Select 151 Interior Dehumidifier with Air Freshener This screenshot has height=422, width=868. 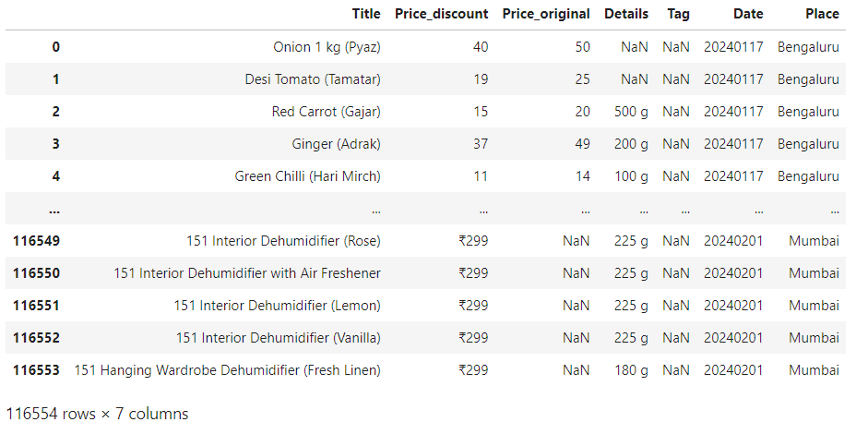coord(247,273)
